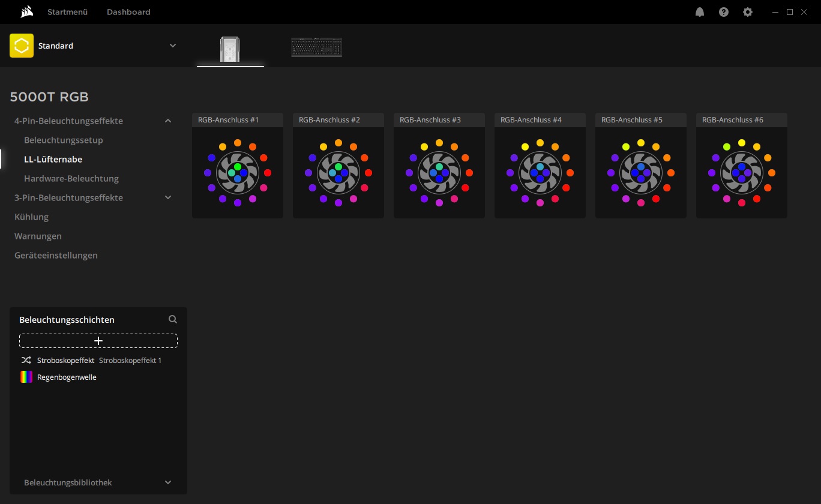821x504 pixels.
Task: Select the 5000T RGB case device icon
Action: point(230,49)
